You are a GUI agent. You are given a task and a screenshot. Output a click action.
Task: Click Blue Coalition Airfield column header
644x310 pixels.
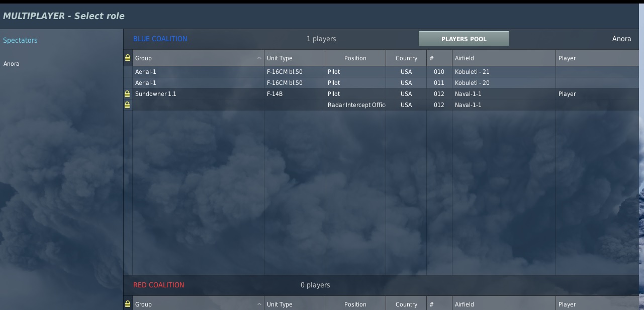click(504, 58)
